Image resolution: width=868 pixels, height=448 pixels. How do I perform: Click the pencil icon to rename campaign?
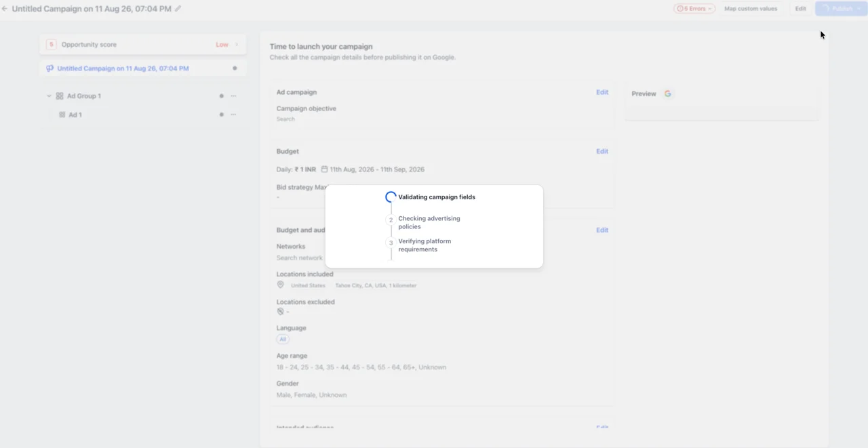[x=178, y=9]
